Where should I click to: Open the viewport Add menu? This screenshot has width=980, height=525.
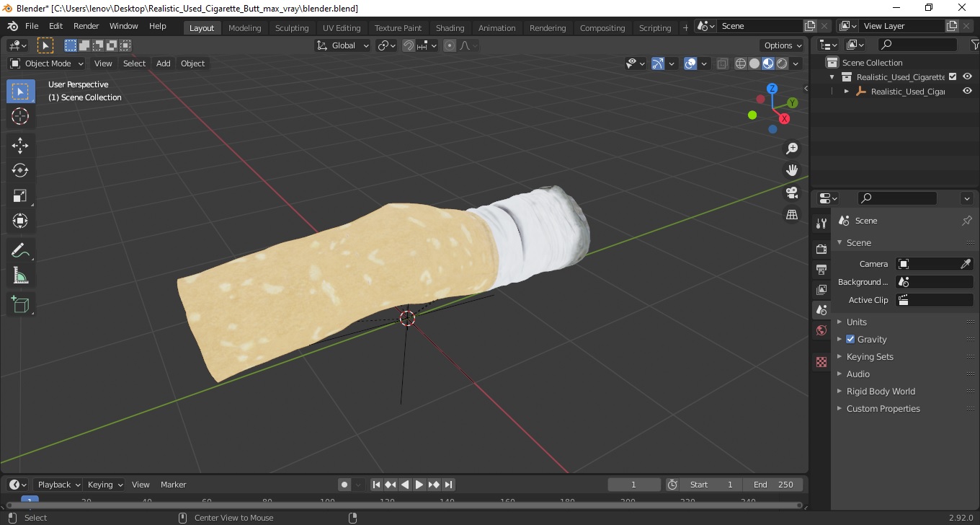(x=164, y=63)
